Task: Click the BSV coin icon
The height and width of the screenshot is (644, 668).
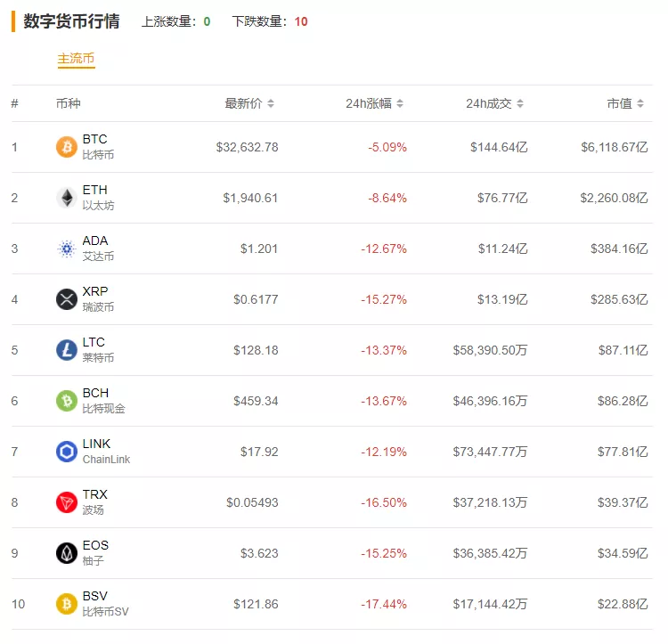Action: [67, 604]
